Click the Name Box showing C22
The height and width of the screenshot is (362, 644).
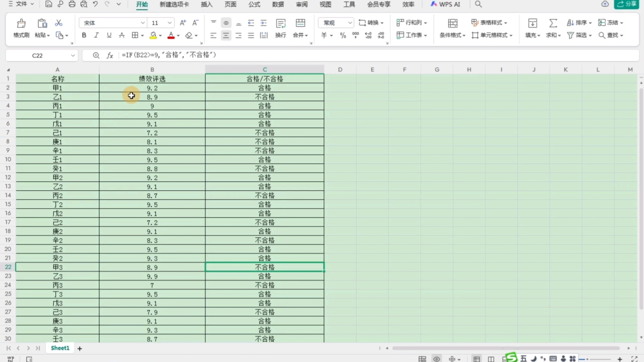coord(37,55)
